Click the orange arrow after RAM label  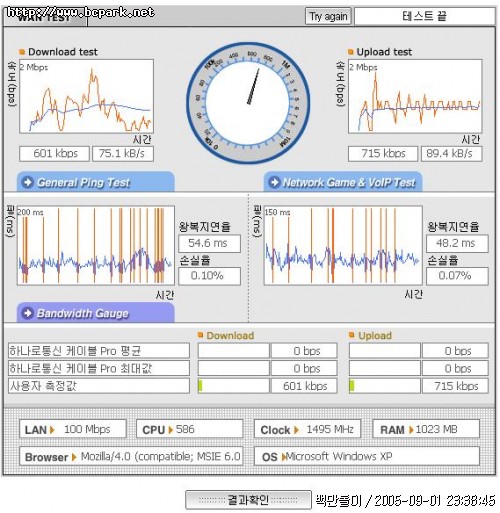(411, 430)
